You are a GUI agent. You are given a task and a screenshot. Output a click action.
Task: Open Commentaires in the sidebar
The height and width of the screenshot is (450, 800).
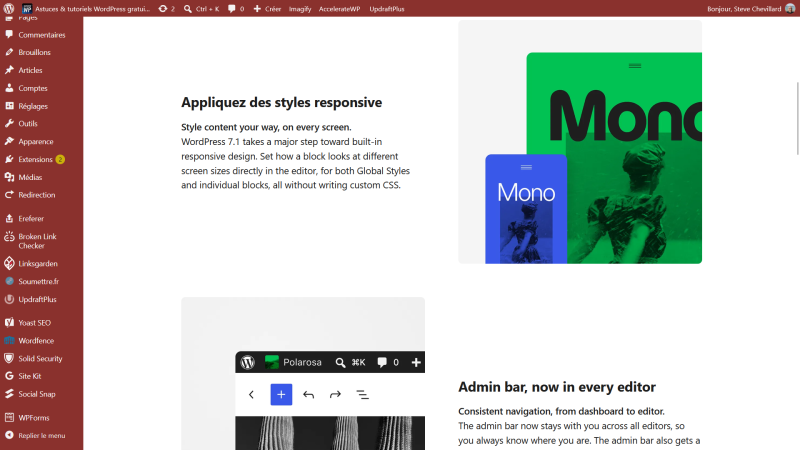point(41,35)
